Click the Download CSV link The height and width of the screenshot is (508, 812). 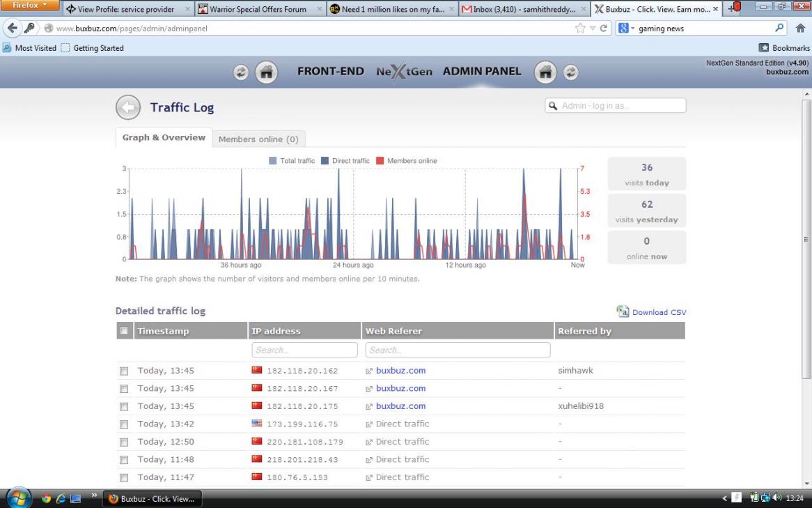(659, 312)
